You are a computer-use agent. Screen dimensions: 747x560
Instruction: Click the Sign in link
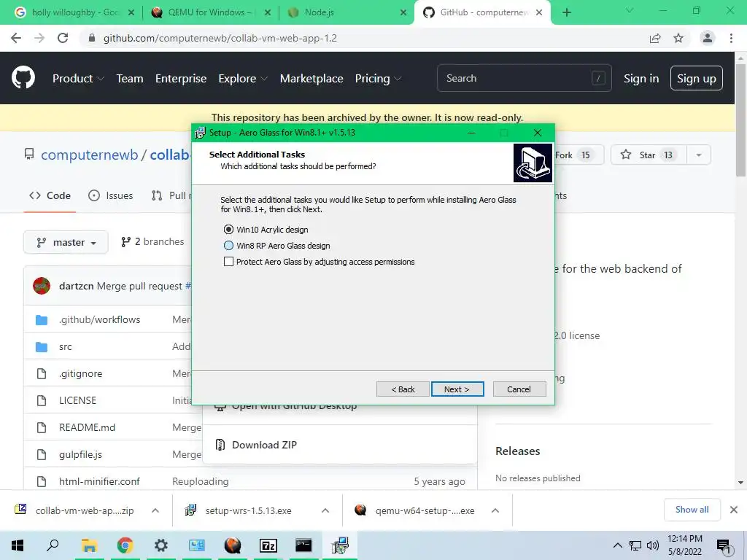point(641,79)
